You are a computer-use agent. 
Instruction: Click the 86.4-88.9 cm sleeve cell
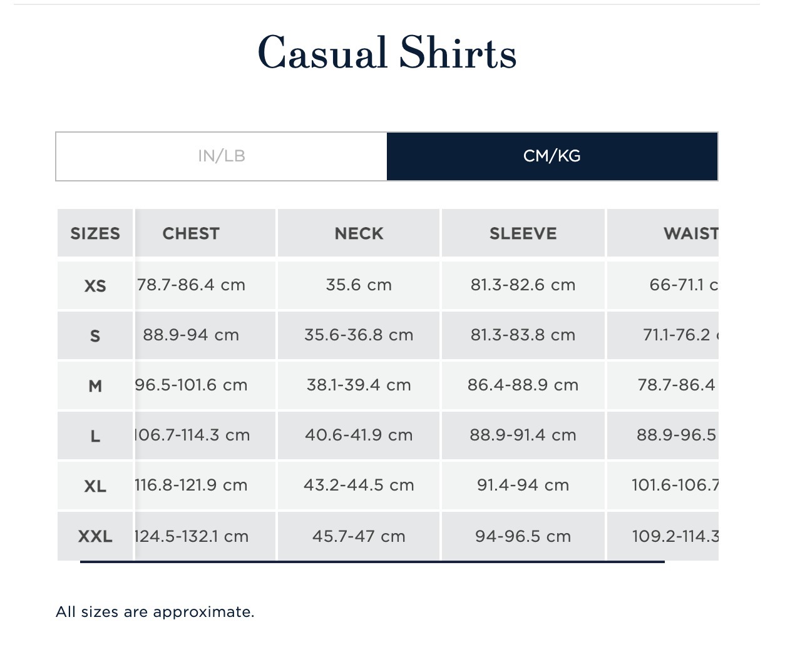tap(523, 385)
